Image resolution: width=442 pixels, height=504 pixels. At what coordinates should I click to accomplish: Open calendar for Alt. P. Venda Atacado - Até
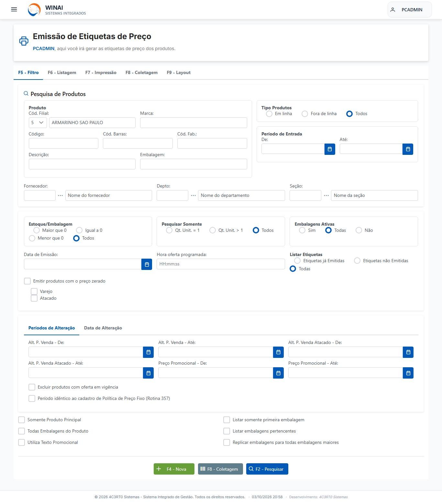click(148, 373)
